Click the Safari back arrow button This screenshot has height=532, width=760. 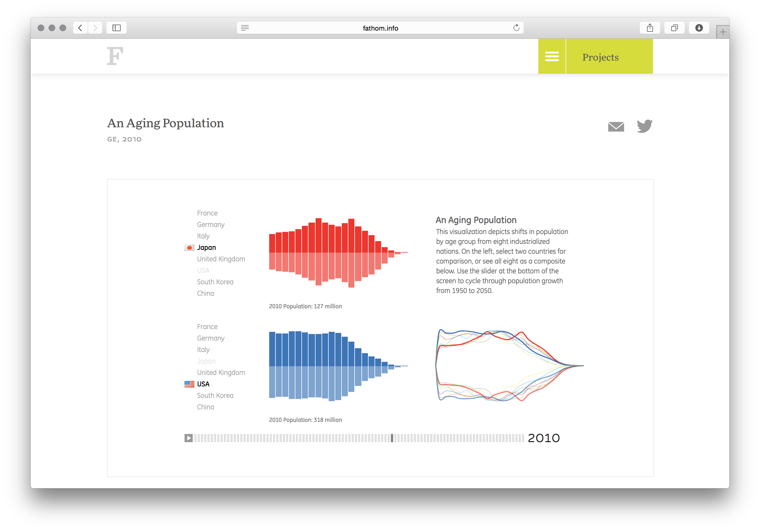click(80, 28)
